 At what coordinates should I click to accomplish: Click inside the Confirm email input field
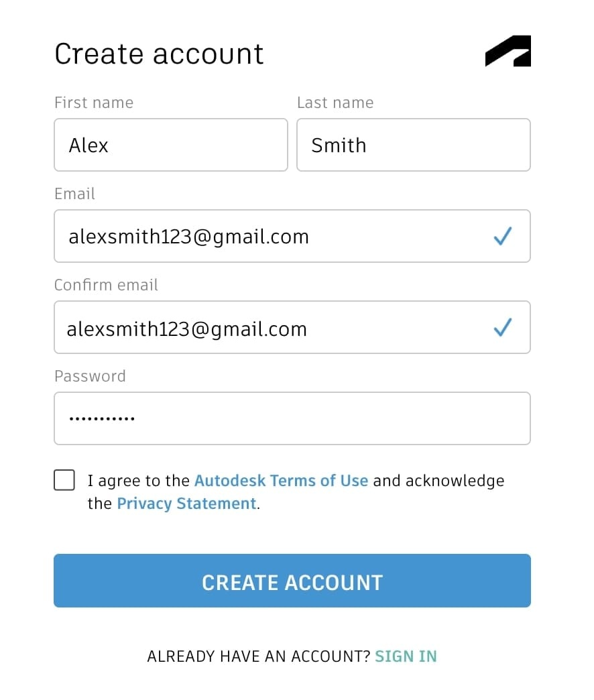268,327
